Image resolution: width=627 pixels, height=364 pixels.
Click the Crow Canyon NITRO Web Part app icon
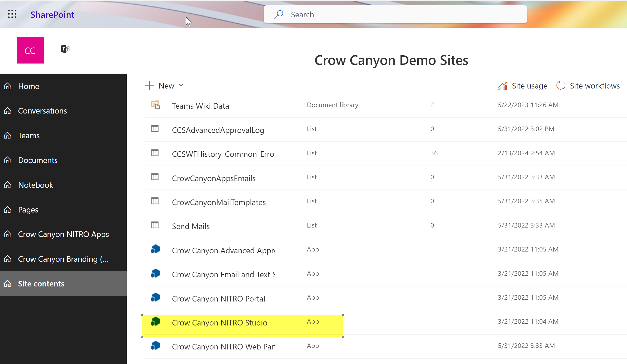(x=155, y=346)
